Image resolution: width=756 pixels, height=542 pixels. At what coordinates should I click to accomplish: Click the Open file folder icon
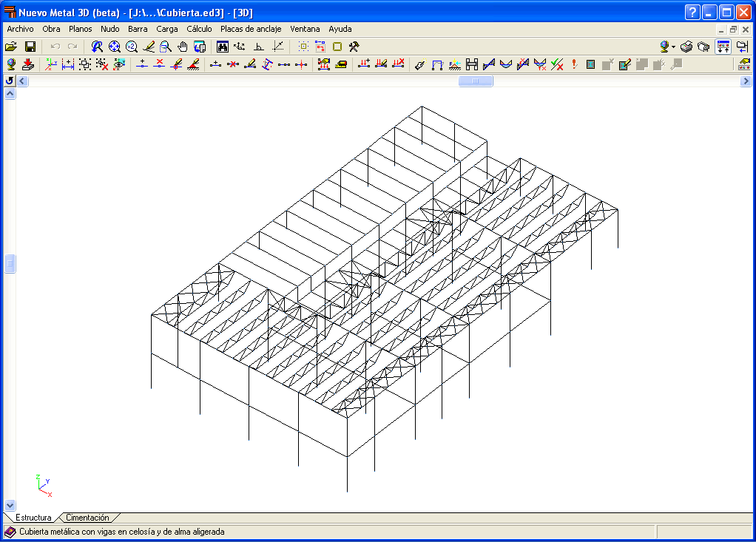[11, 47]
